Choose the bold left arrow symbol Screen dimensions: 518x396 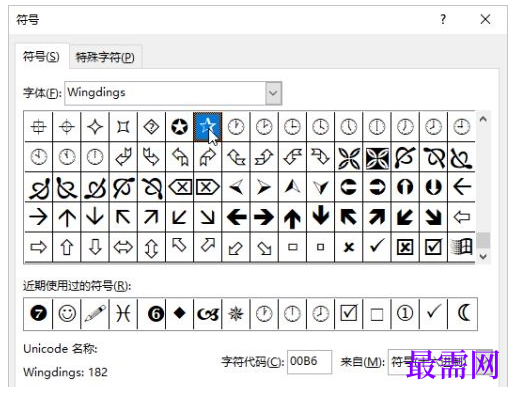tap(236, 217)
